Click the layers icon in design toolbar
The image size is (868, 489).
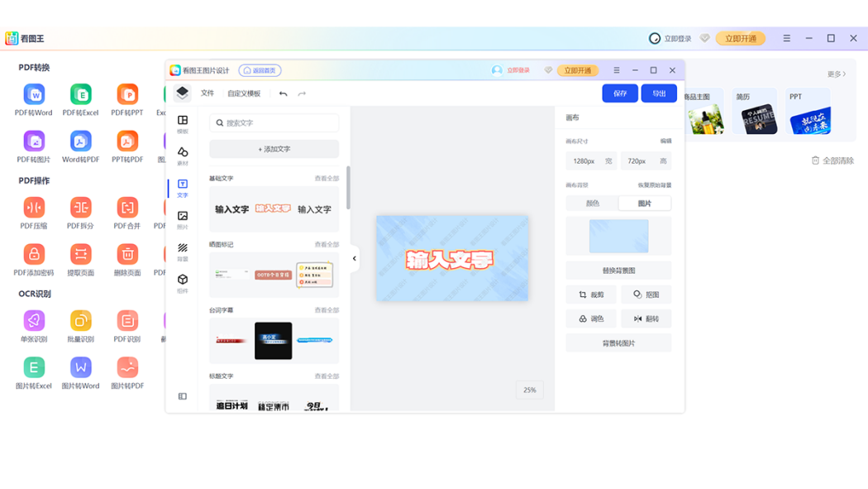(182, 93)
